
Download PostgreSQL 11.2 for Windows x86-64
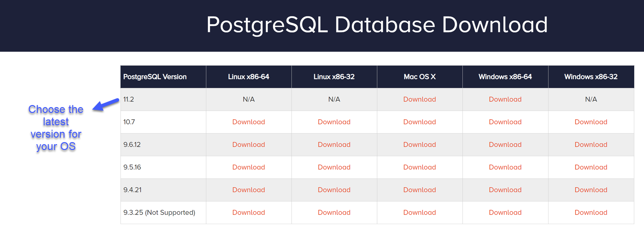click(x=505, y=99)
